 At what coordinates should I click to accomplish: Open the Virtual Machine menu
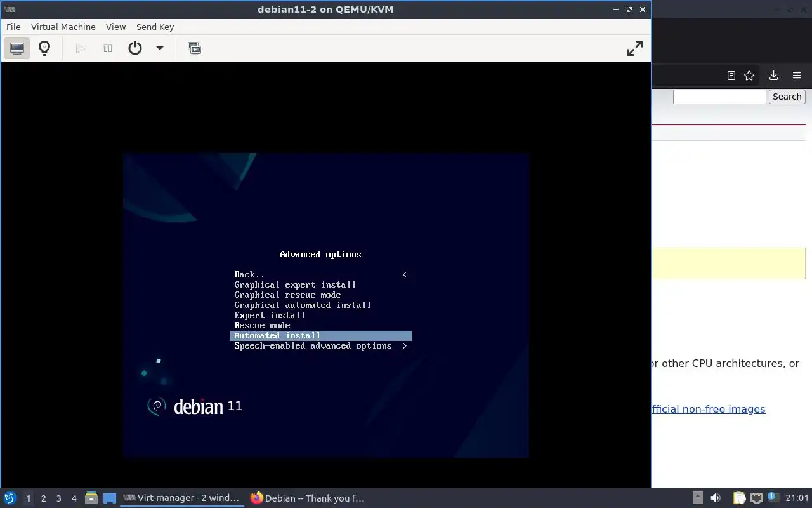63,27
